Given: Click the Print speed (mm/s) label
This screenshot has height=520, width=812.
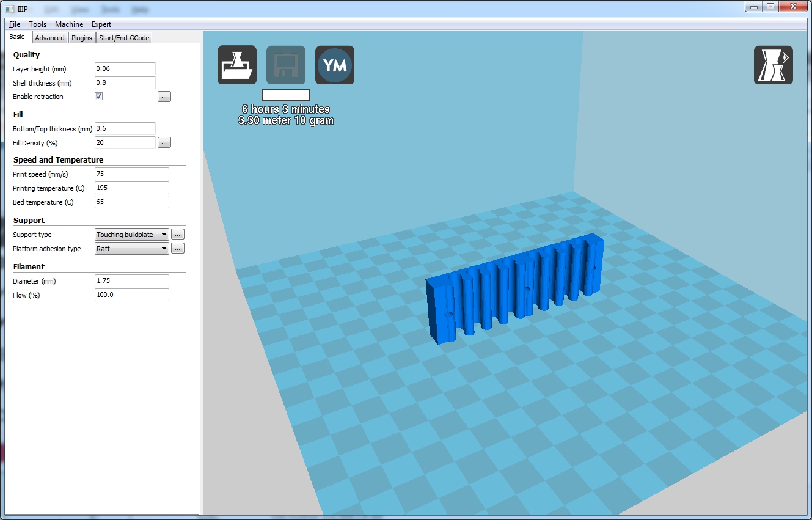Looking at the screenshot, I should 40,174.
